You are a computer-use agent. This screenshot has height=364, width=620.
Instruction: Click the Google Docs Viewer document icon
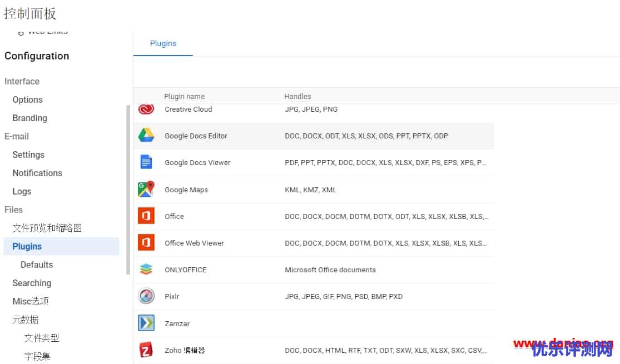pos(146,162)
